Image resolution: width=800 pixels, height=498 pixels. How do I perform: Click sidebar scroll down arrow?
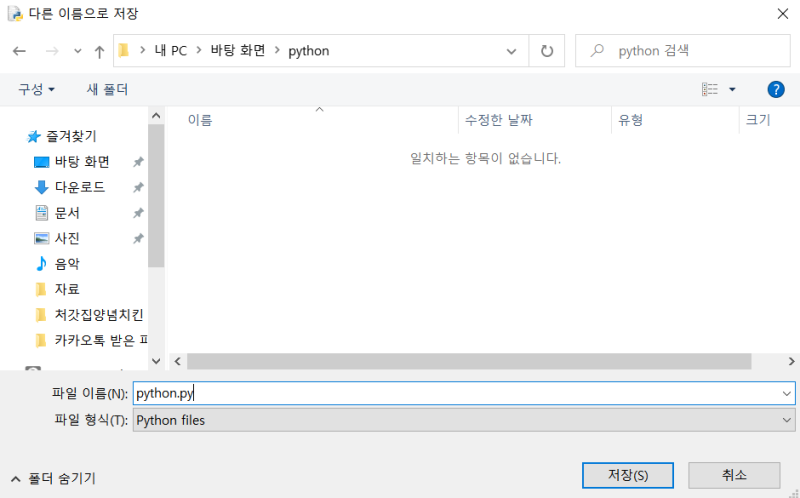coord(156,361)
